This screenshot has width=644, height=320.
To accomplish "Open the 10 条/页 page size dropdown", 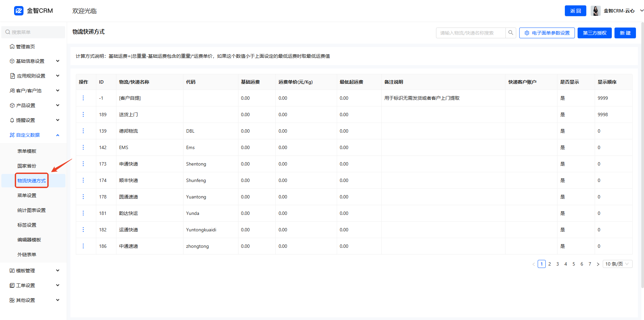I will coord(618,264).
